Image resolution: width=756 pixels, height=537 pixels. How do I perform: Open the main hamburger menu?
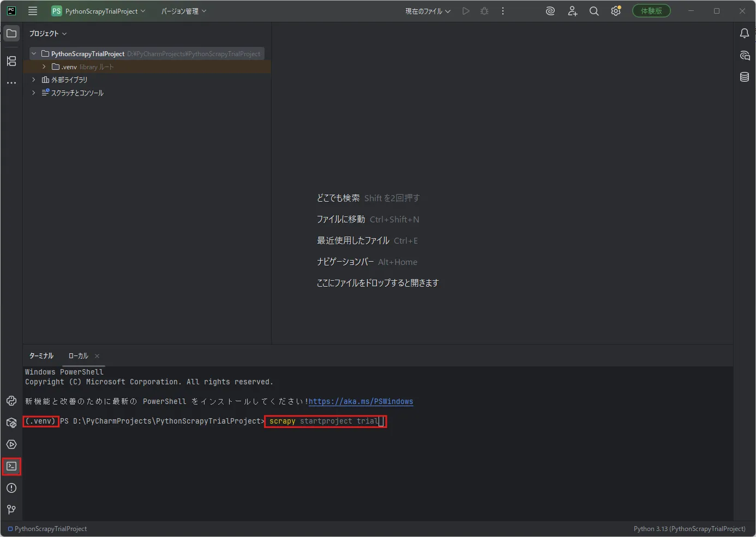(x=33, y=11)
